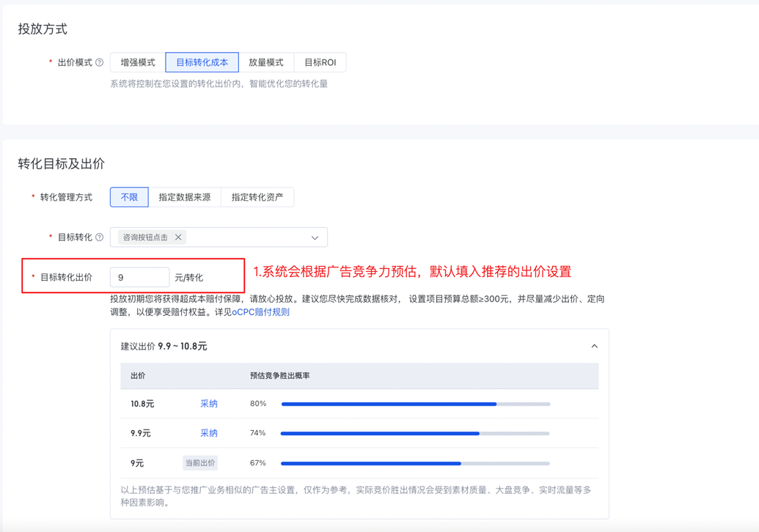The image size is (759, 532).
Task: Select 目标ROI bidding mode
Action: [320, 63]
